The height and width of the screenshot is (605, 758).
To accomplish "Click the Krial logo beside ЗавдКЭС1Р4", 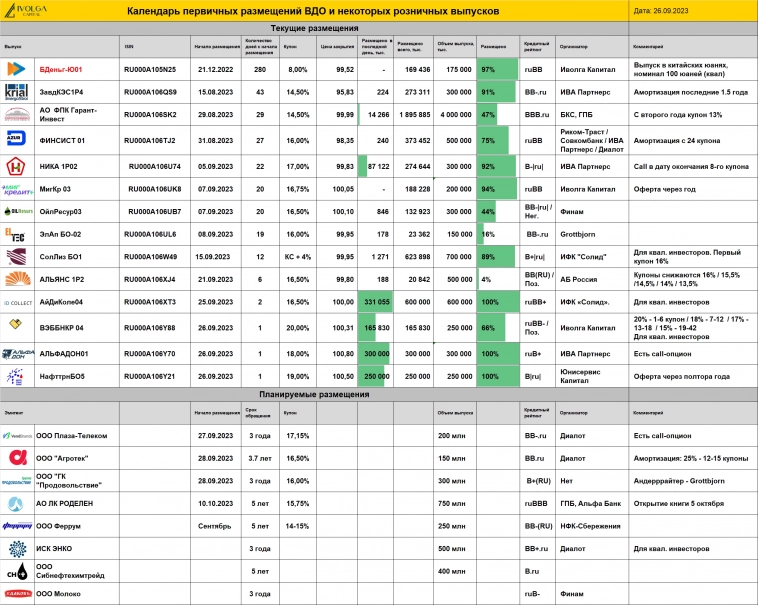I will [x=17, y=92].
